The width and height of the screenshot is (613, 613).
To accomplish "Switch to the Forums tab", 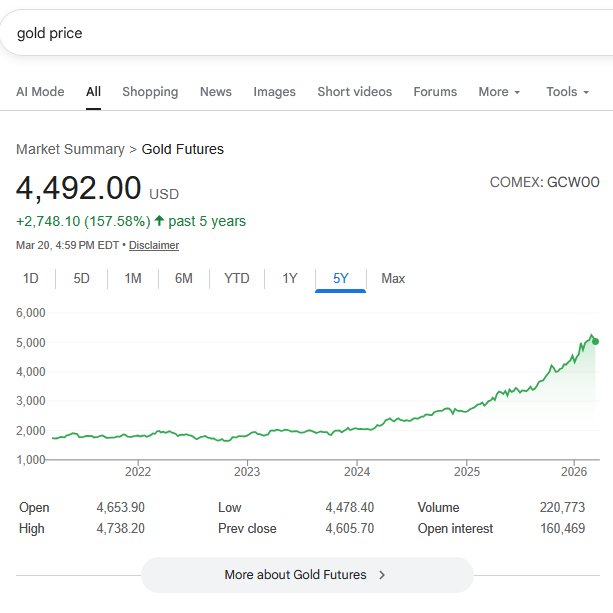I will [435, 91].
